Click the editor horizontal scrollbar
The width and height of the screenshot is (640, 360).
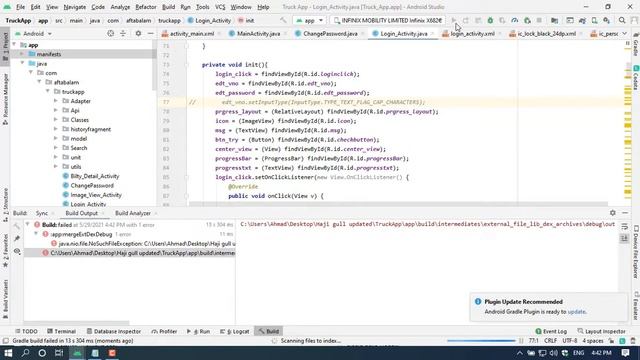click(x=398, y=204)
